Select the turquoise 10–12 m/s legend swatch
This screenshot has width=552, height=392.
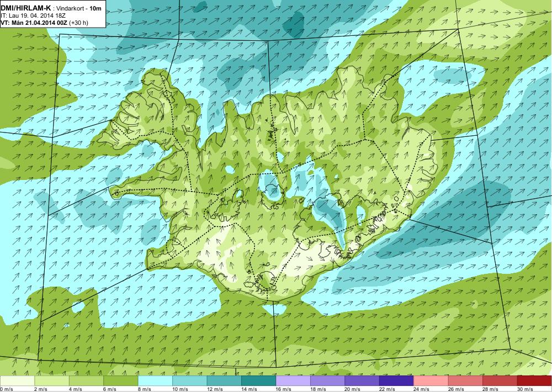[190, 381]
